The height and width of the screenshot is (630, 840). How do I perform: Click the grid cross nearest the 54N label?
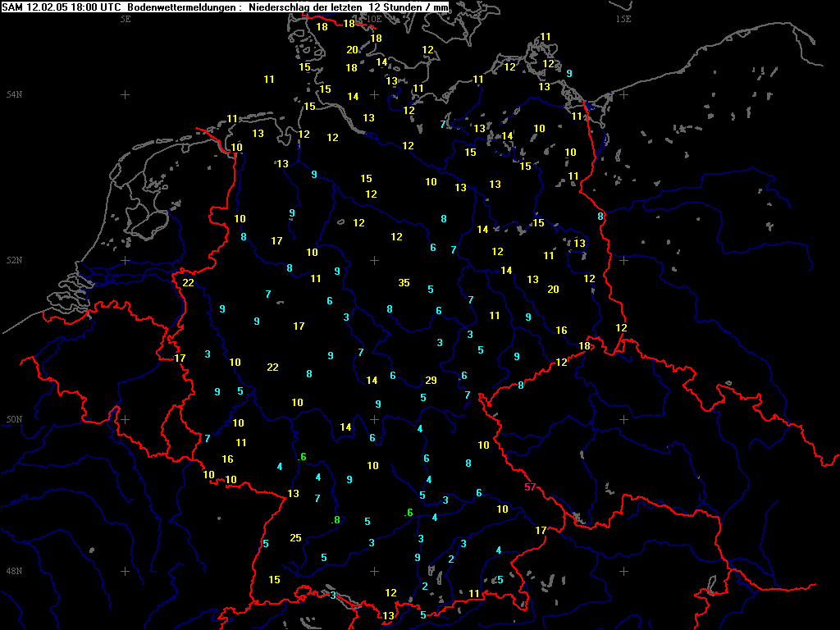[125, 95]
